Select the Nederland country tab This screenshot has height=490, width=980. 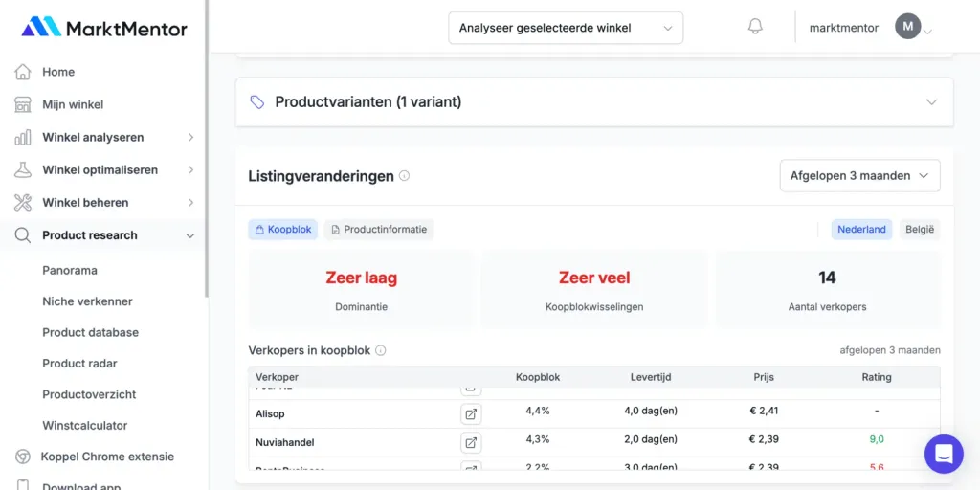tap(861, 230)
